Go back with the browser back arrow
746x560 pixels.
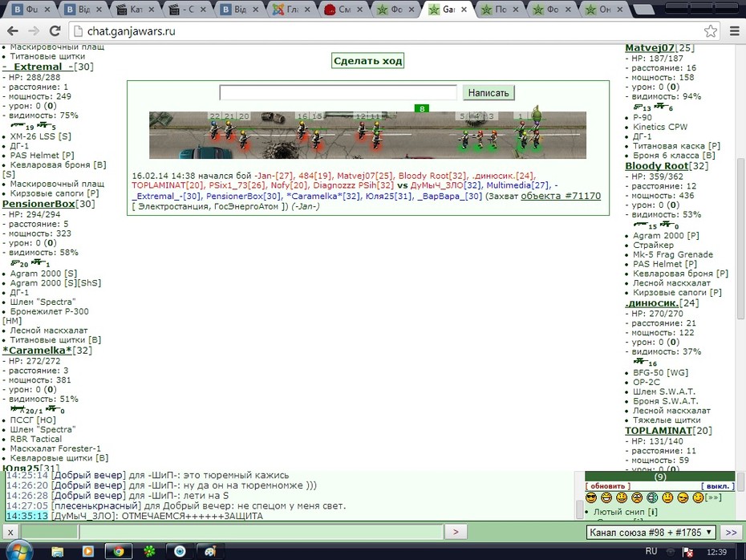[x=13, y=31]
